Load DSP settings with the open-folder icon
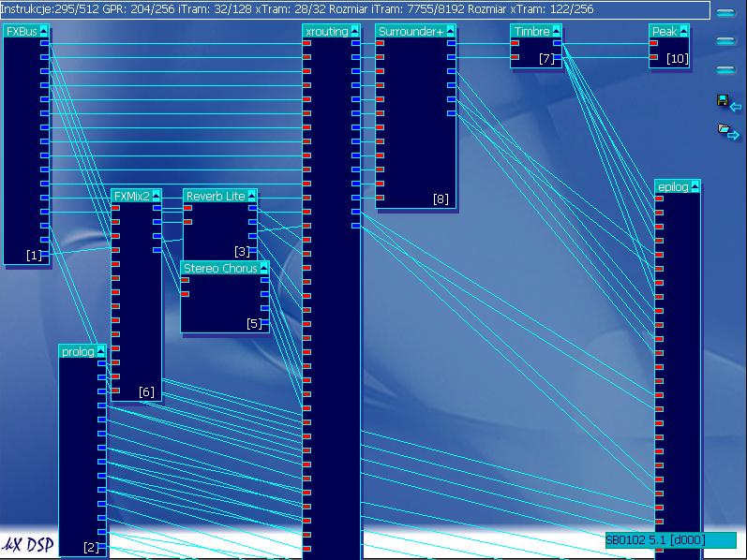Viewport: 747px width, 560px height. pos(728,131)
